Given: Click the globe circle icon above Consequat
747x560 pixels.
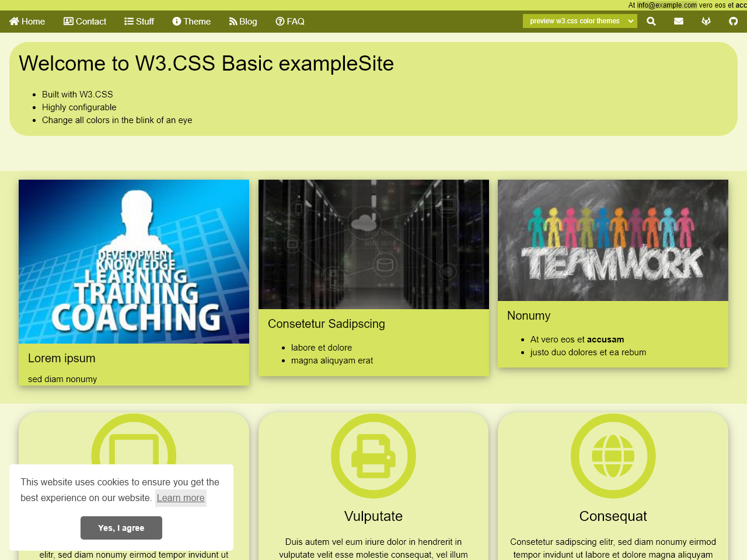Looking at the screenshot, I should [x=613, y=456].
